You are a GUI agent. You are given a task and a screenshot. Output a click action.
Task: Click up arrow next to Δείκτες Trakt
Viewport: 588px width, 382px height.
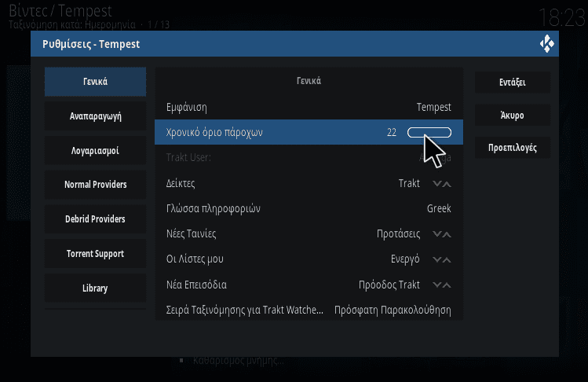(447, 184)
